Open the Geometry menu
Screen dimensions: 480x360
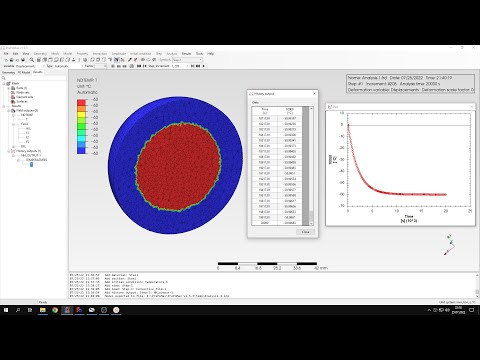(40, 54)
